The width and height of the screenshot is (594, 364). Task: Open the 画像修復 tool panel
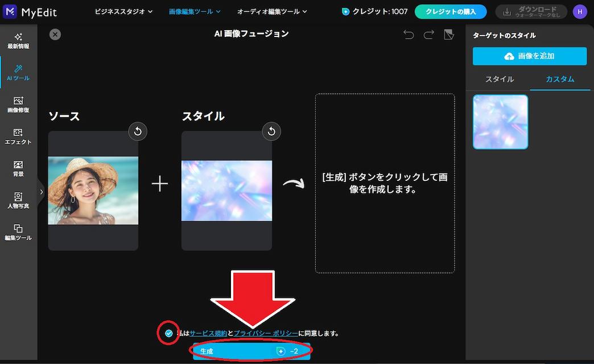click(x=18, y=105)
